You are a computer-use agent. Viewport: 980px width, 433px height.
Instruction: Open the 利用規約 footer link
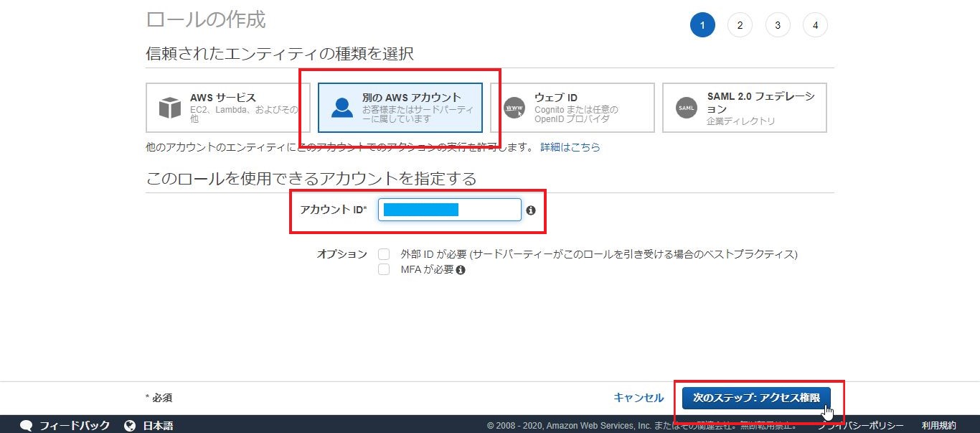tap(939, 426)
